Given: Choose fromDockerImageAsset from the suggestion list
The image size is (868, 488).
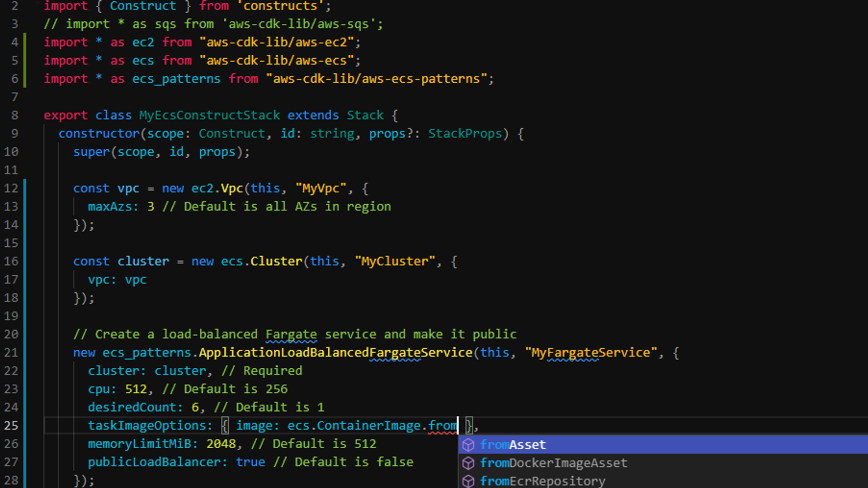Looking at the screenshot, I should tap(553, 463).
